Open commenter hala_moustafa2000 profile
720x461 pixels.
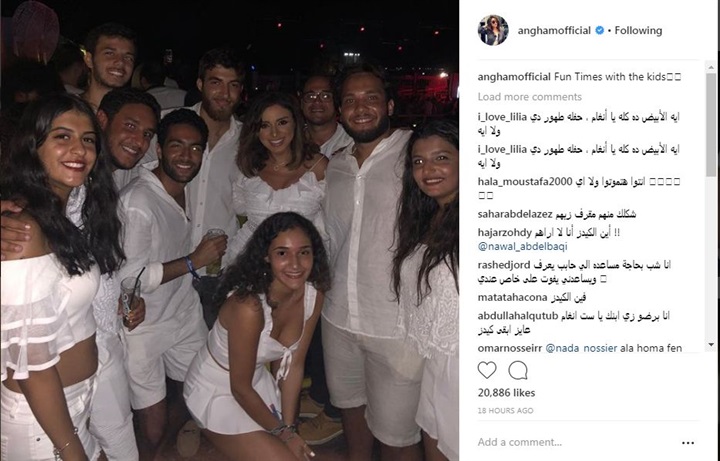(x=525, y=182)
